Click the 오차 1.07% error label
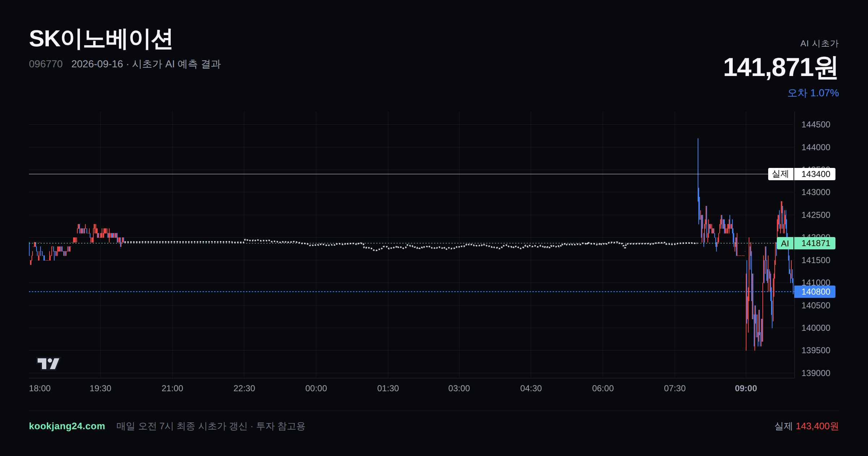Screen dimensions: 868x456 pos(813,93)
